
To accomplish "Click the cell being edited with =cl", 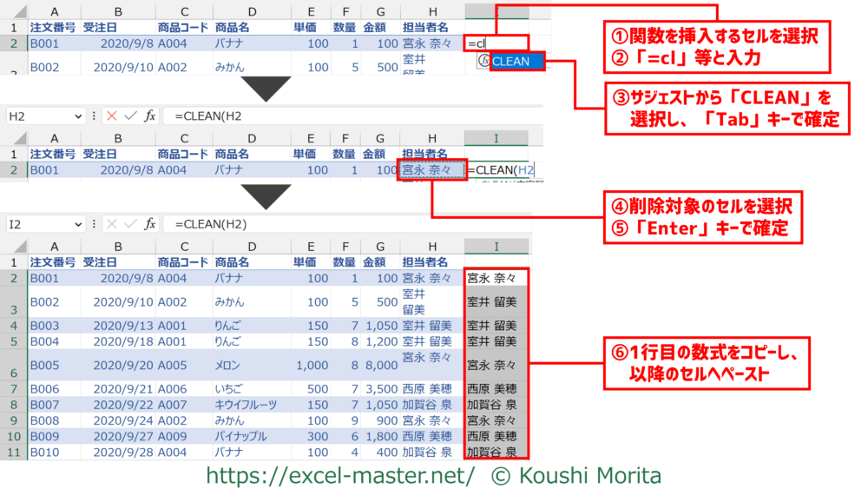I will (x=496, y=43).
